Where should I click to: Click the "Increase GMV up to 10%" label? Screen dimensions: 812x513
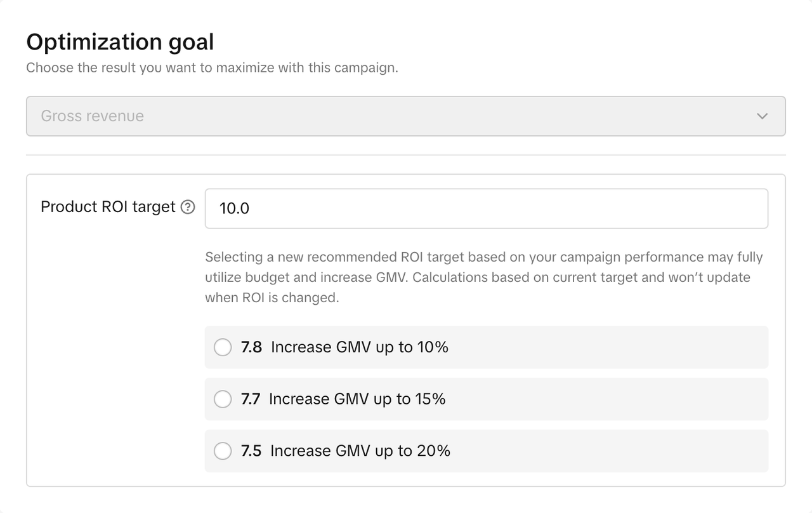coord(360,347)
